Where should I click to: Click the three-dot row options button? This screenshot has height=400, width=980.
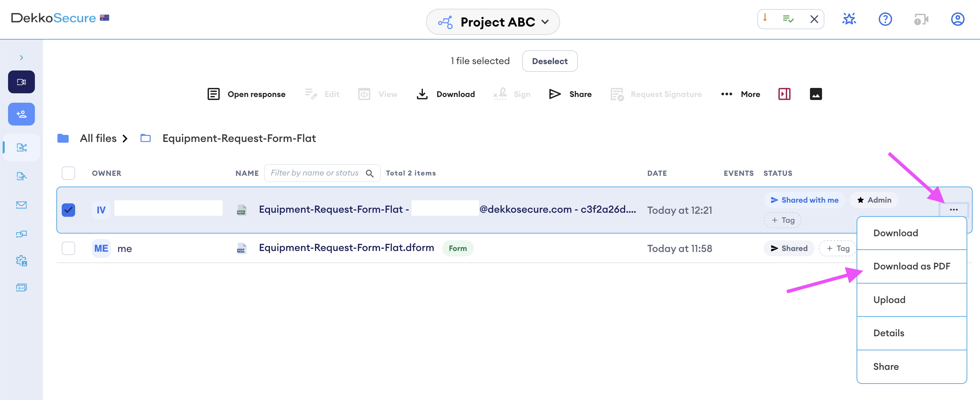954,210
